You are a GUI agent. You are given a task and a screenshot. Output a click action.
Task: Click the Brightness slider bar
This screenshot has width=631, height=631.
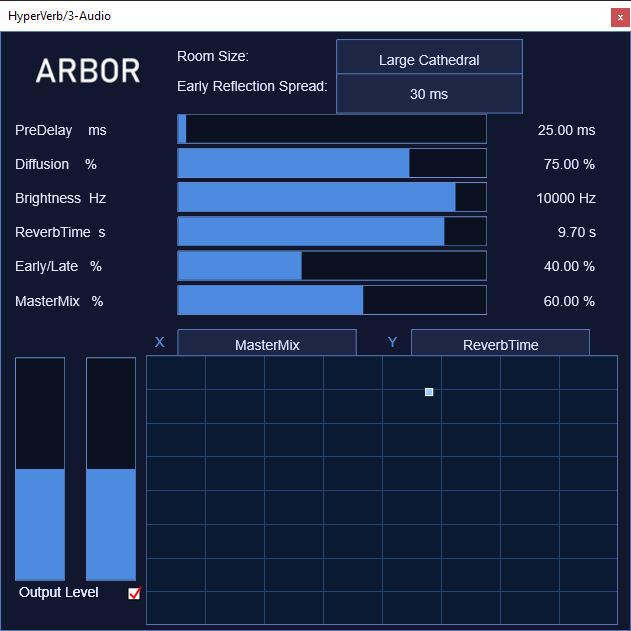pos(332,197)
